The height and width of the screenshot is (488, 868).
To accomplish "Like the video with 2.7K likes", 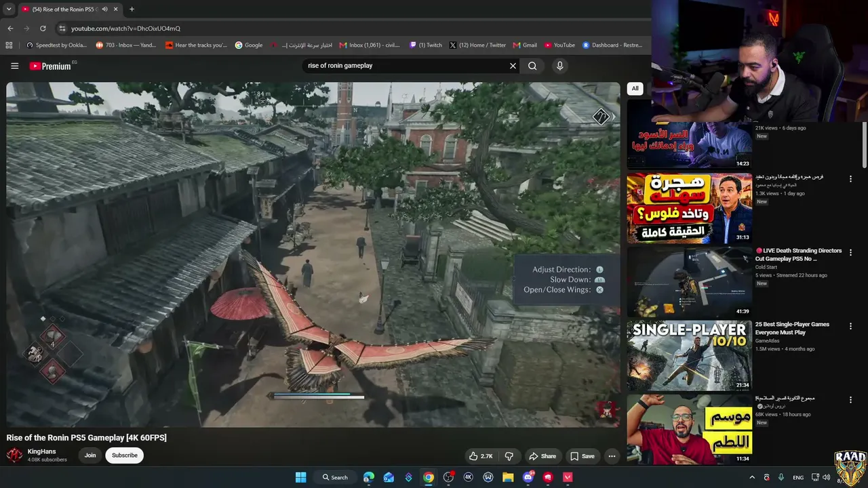I will pos(481,456).
